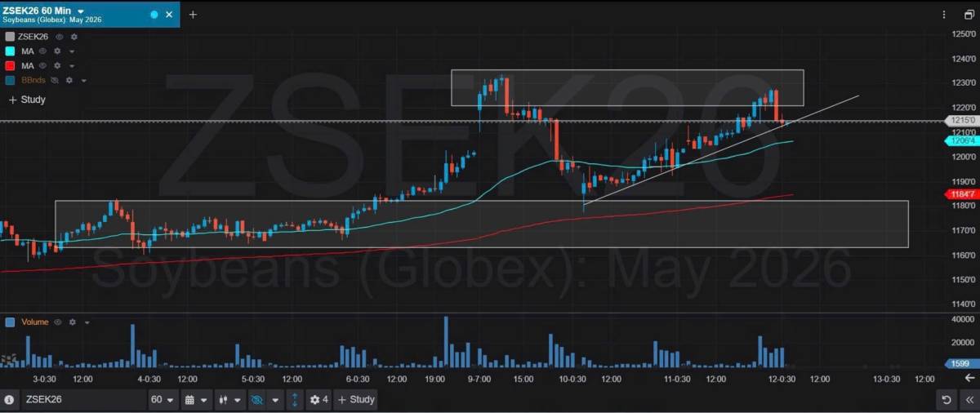
Task: Click the 1599 volume value label
Action: [x=961, y=364]
